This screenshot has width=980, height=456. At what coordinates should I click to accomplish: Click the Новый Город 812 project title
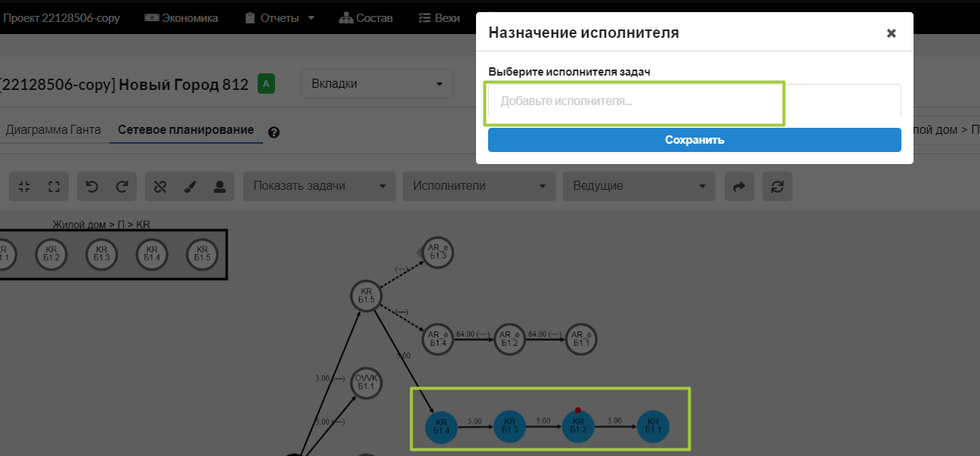point(184,85)
